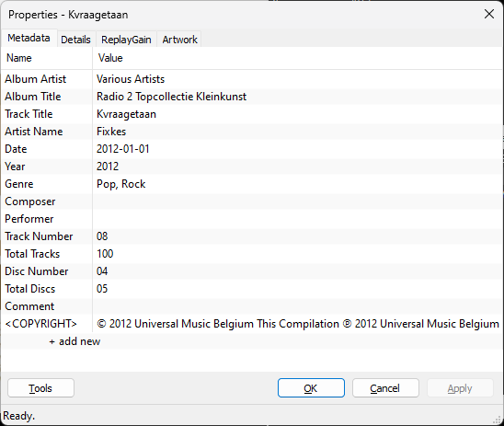Confirm with the OK button
The height and width of the screenshot is (426, 504).
click(x=311, y=388)
